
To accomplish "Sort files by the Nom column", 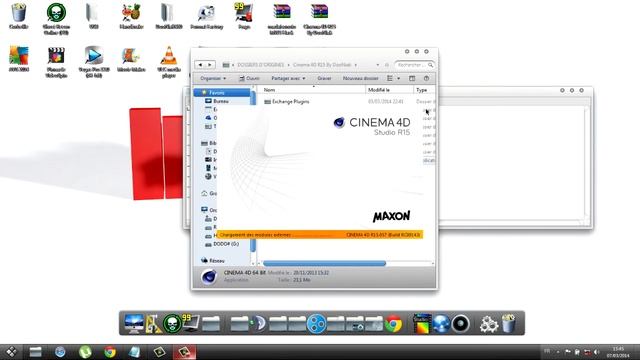I will 312,90.
